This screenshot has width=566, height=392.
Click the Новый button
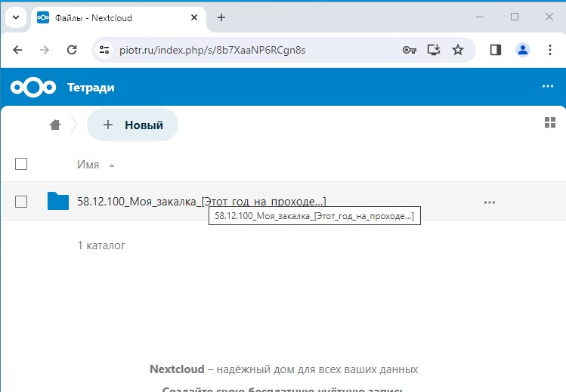click(133, 125)
